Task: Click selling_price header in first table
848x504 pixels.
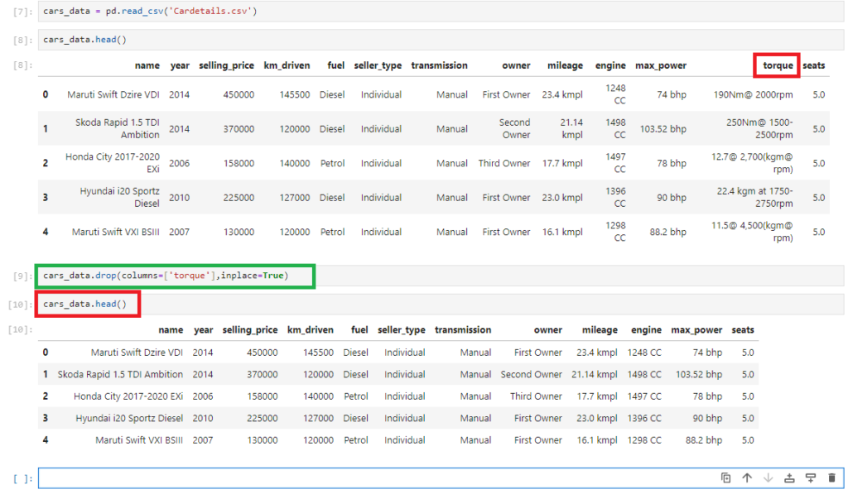Action: pyautogui.click(x=226, y=65)
